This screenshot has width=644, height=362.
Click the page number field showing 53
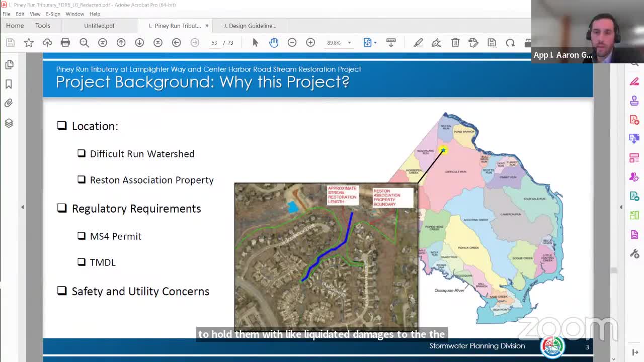(x=215, y=42)
